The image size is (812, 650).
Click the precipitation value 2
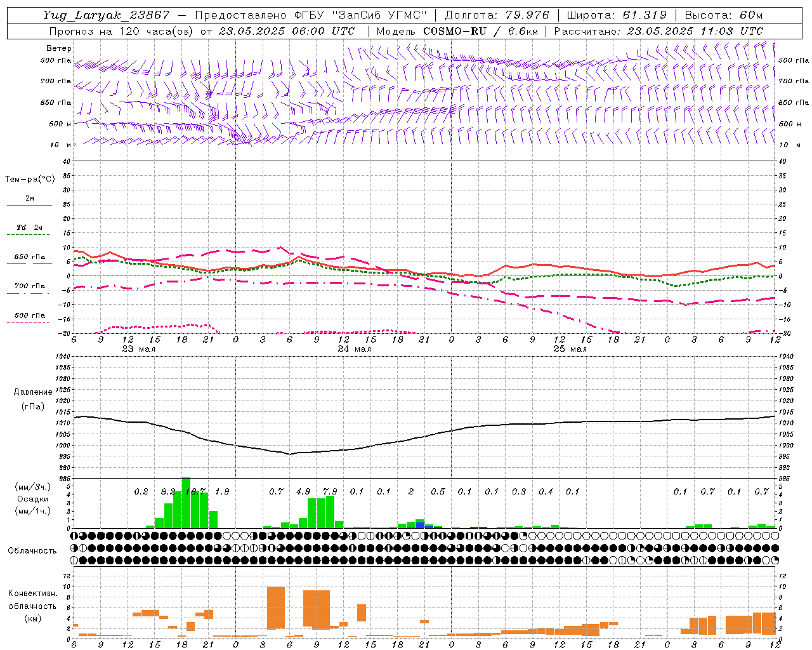coord(411,491)
